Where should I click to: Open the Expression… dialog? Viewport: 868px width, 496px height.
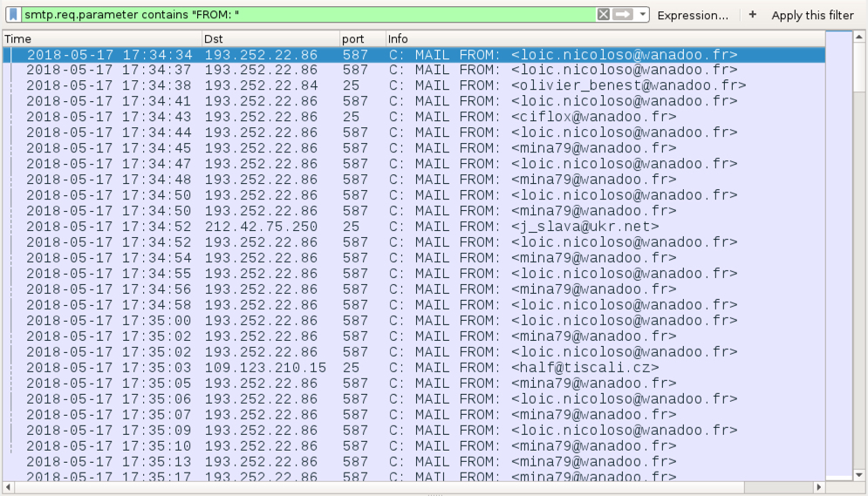(x=693, y=16)
